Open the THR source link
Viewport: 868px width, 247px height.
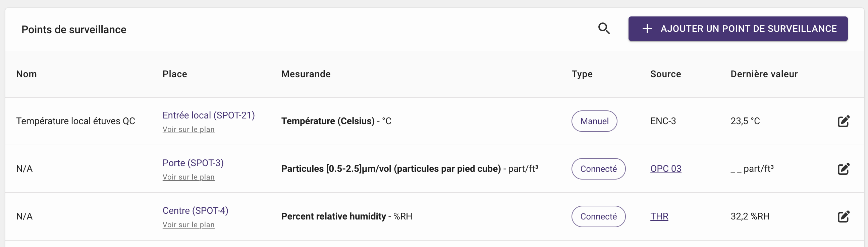pyautogui.click(x=659, y=216)
